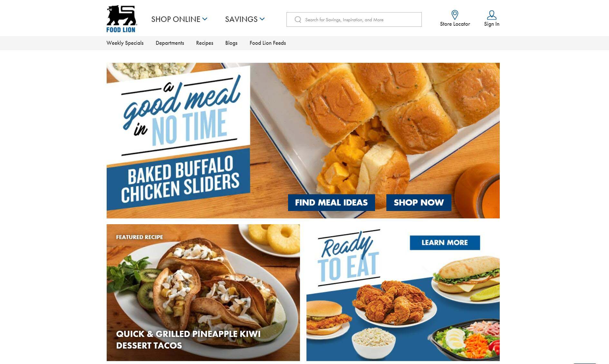Click the Shop Now button
This screenshot has width=609, height=364.
click(x=419, y=202)
